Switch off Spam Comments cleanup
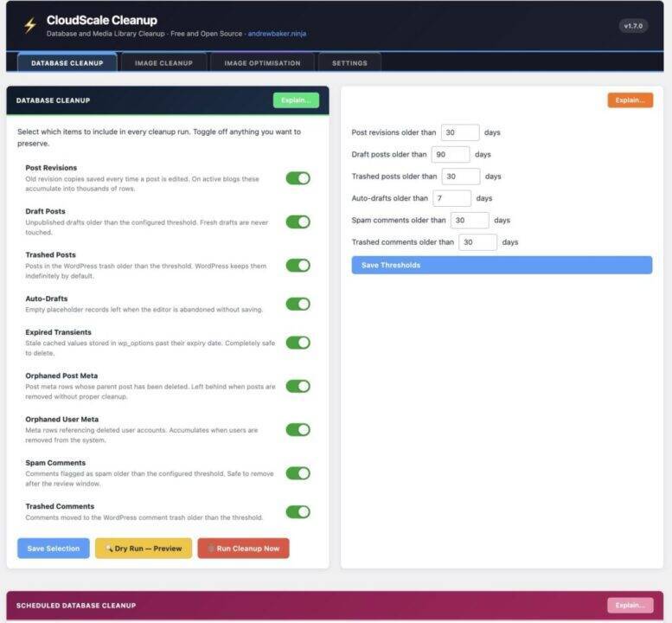Screen dimensions: 672x623 298,473
